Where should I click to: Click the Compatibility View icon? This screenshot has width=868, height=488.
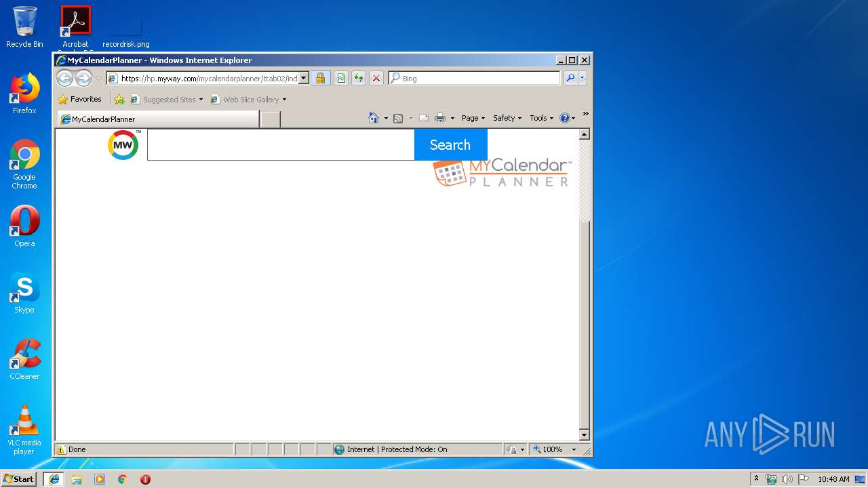[341, 79]
